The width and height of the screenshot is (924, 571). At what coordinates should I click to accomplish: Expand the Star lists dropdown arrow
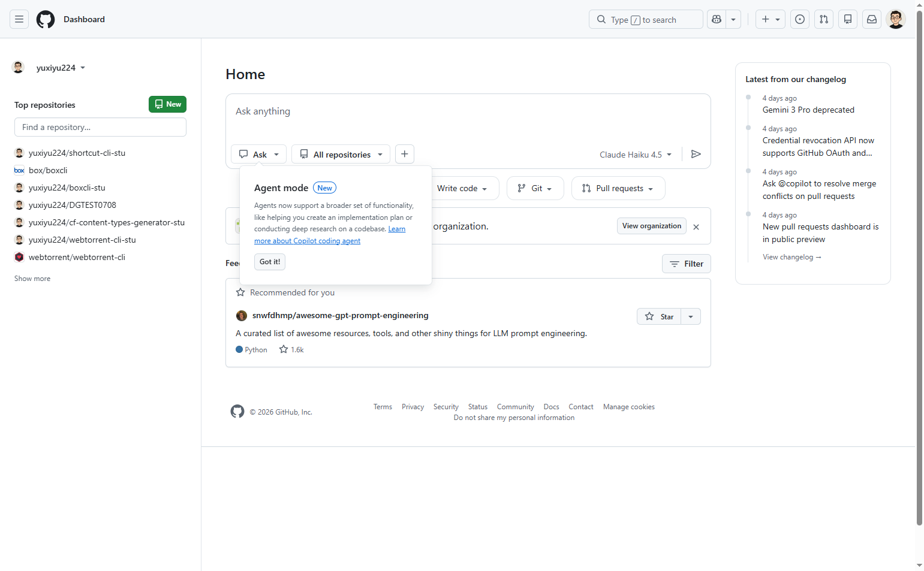691,316
